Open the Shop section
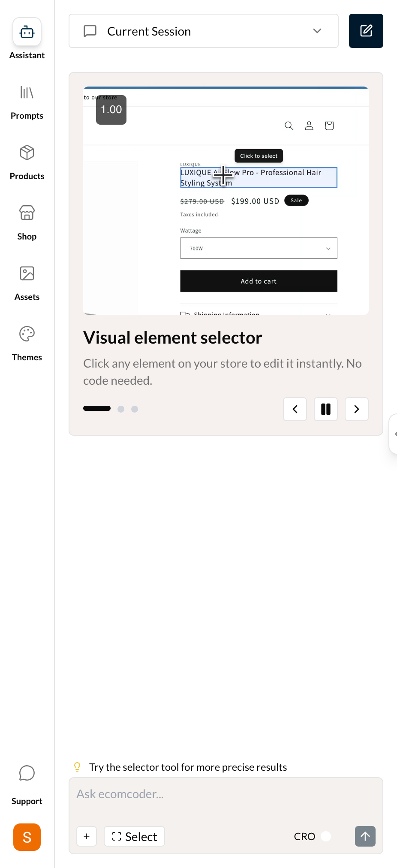This screenshot has width=397, height=868. pyautogui.click(x=27, y=213)
